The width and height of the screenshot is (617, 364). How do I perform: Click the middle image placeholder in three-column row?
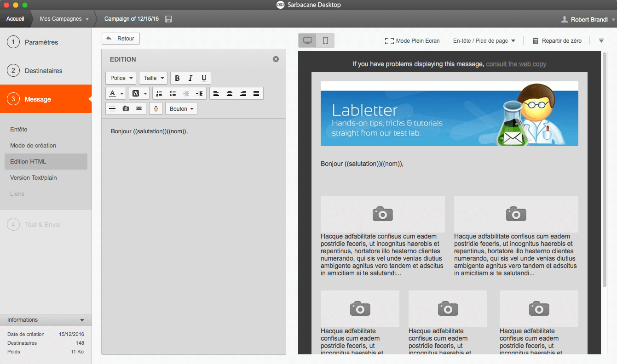(x=448, y=309)
